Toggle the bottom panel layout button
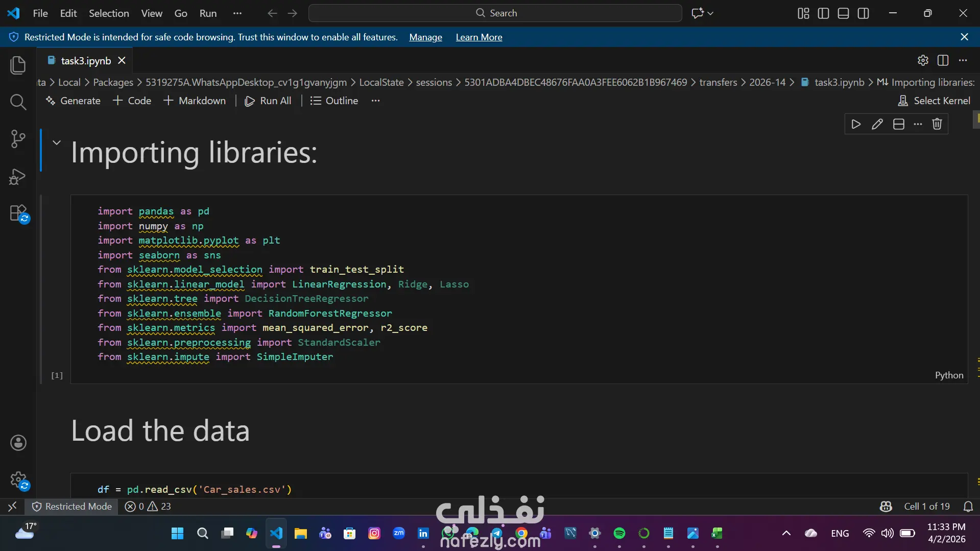 pyautogui.click(x=843, y=13)
